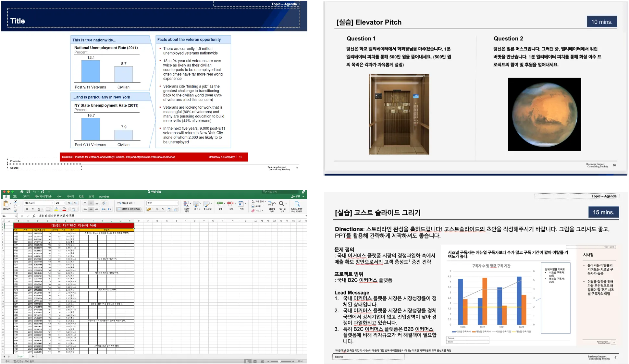Click the 공유 share button

tap(296, 197)
